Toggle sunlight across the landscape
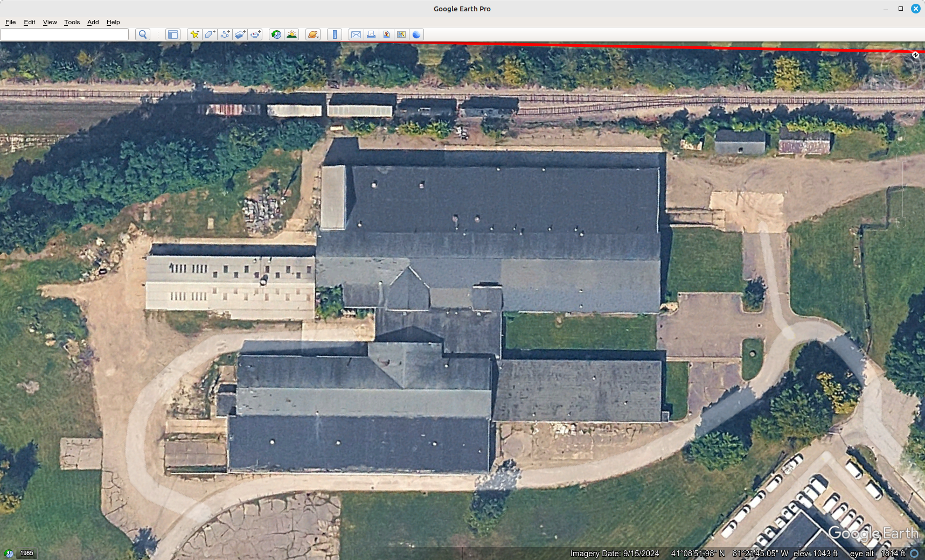The height and width of the screenshot is (560, 925). 291,34
